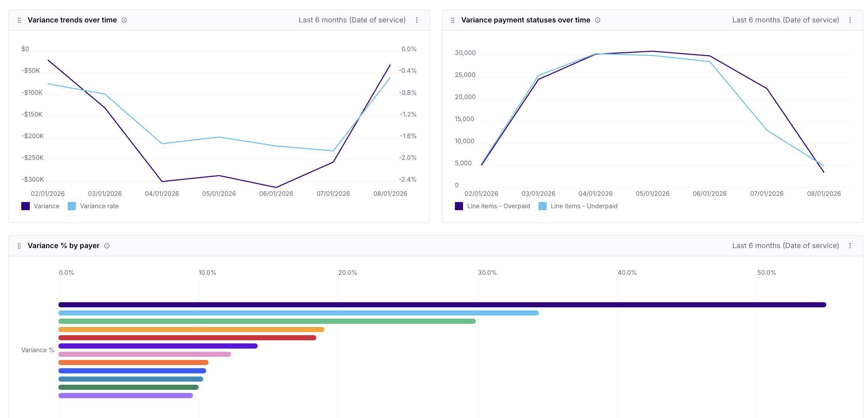Select the longest dark purple payer bar
The width and height of the screenshot is (868, 418).
(442, 305)
